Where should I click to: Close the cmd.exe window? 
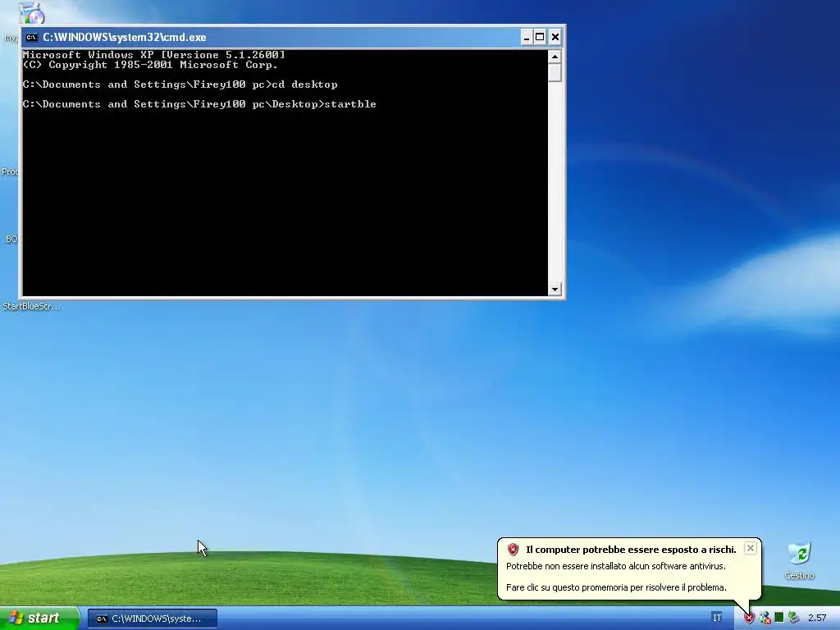555,37
